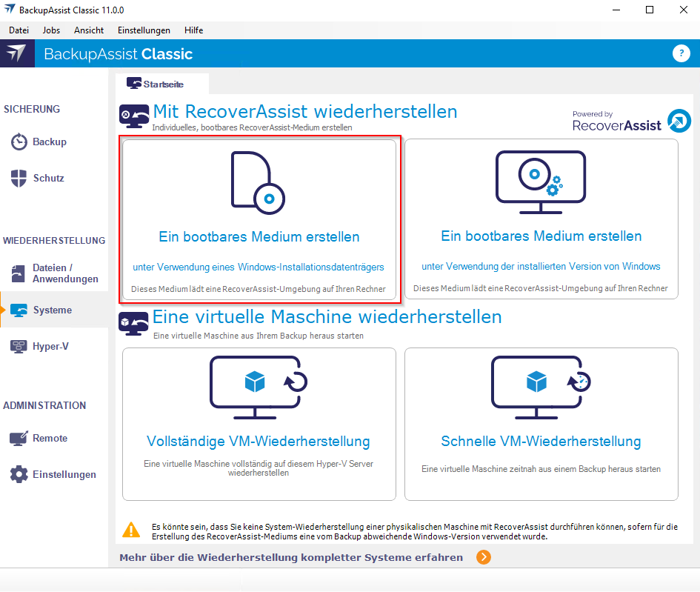This screenshot has width=700, height=592.
Task: Click the orange arrow next to Mehr über
Action: click(483, 557)
